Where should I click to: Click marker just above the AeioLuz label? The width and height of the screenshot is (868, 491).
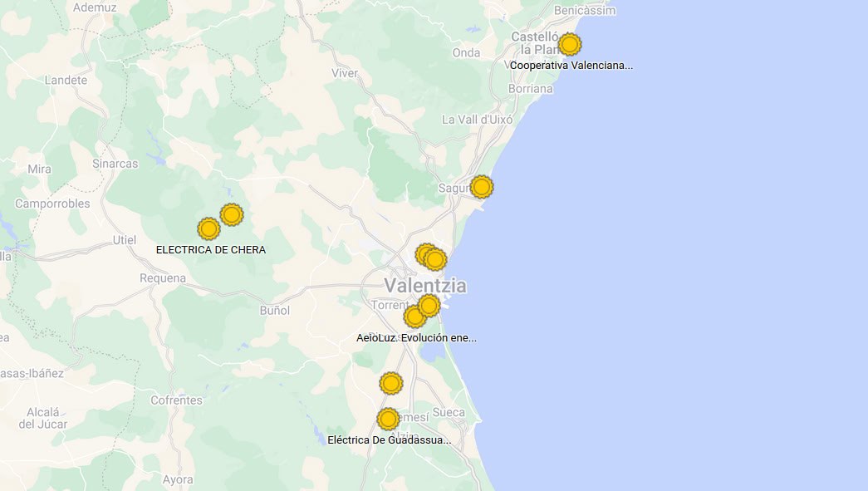[x=414, y=317]
